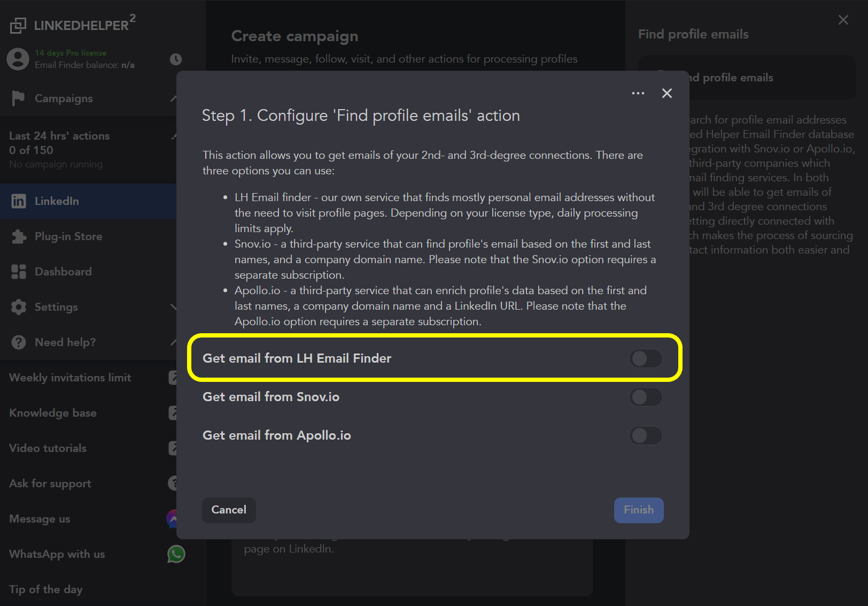Click the Create campaign heading

coord(294,36)
